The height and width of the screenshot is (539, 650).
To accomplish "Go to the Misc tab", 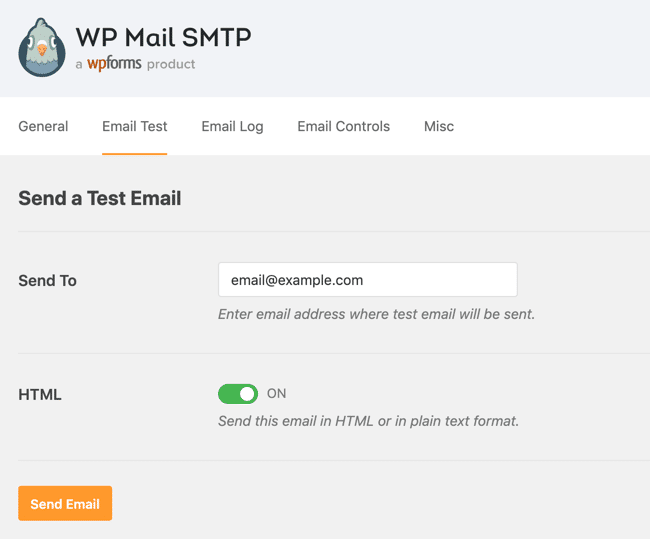I will pos(439,126).
